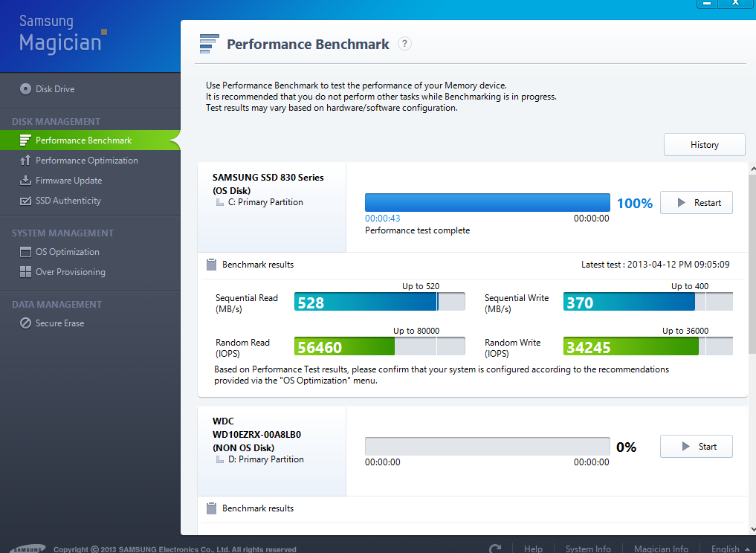
Task: Click the Disk Drive disc icon
Action: tap(25, 89)
